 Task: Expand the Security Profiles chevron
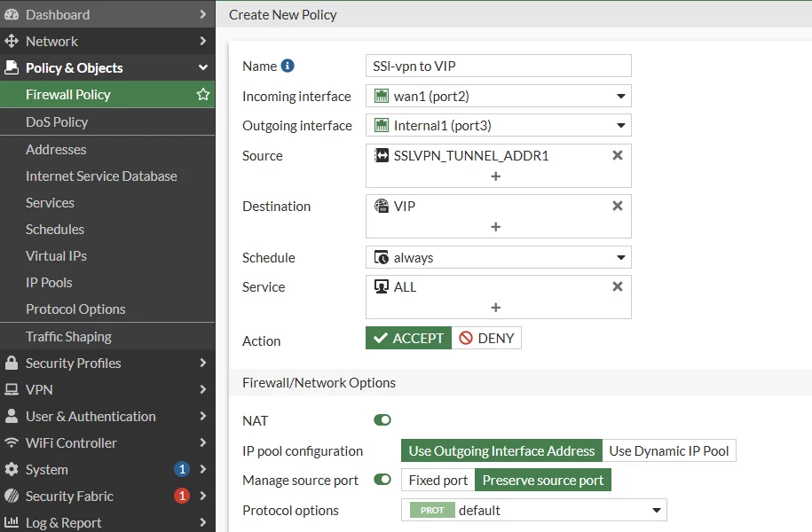(x=203, y=363)
